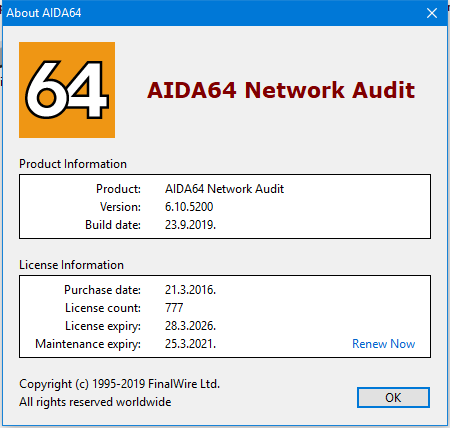The height and width of the screenshot is (428, 450).
Task: Click the License Information group label
Action: [71, 265]
